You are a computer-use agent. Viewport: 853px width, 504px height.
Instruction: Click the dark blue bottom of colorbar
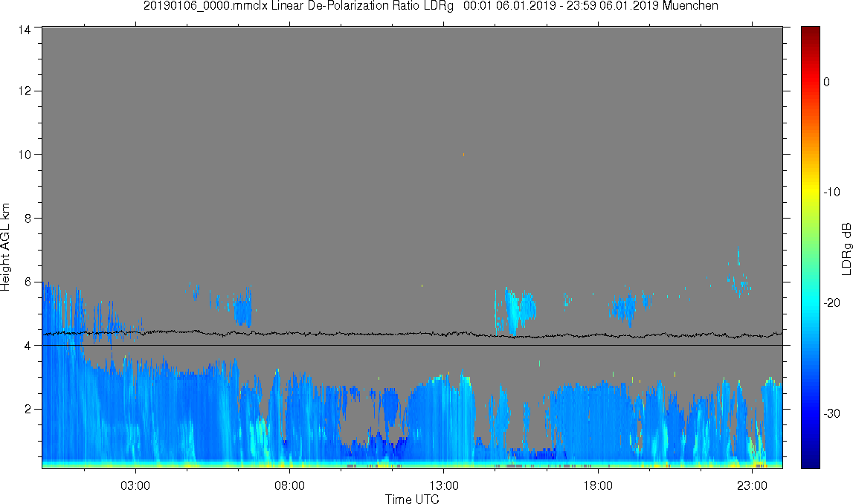coord(810,462)
